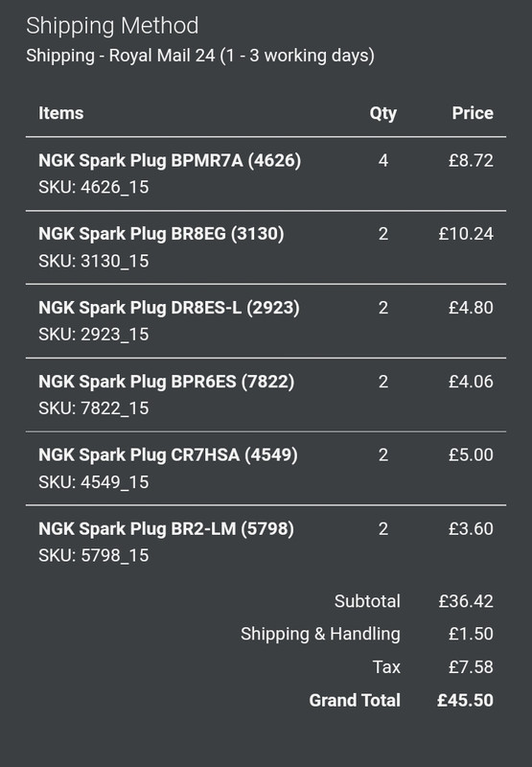
Task: Click the Items column header
Action: (61, 113)
